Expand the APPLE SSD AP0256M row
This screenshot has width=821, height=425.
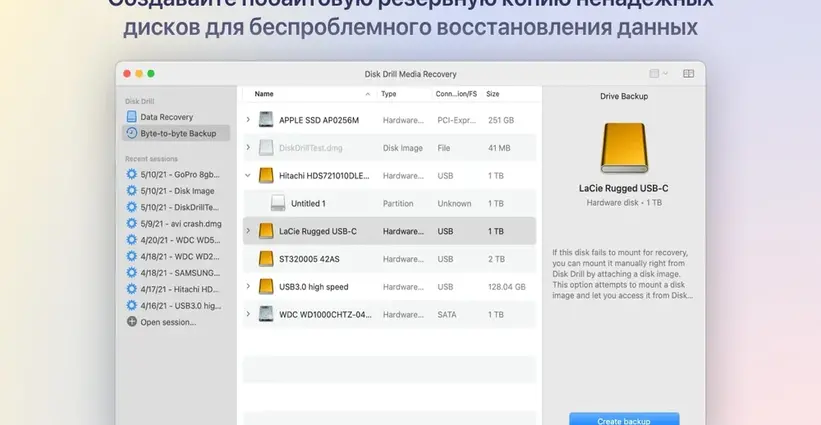click(248, 120)
